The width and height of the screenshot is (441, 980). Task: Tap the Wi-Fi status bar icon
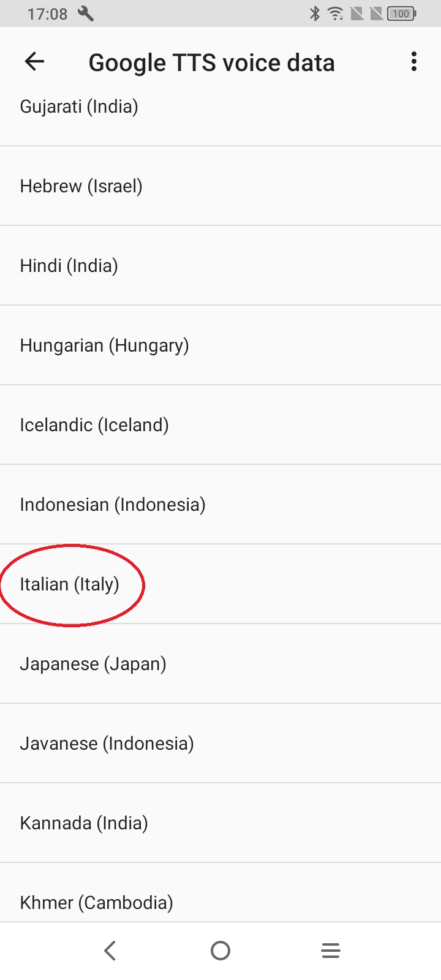coord(336,13)
